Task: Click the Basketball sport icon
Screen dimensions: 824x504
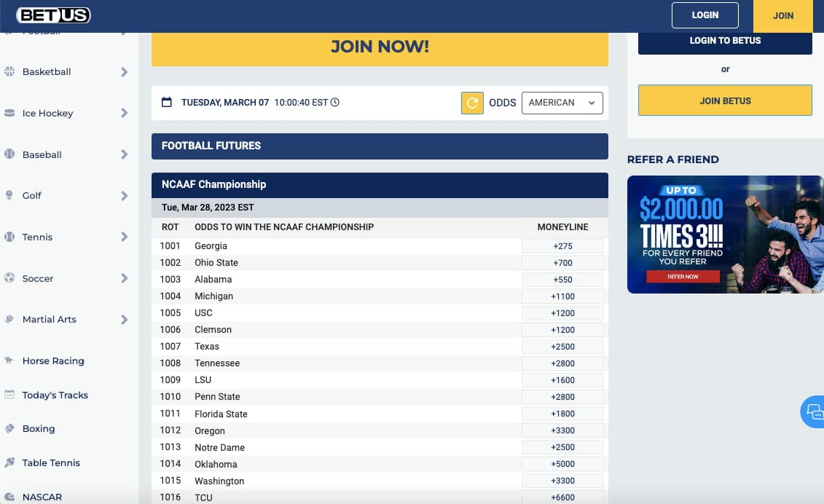Action: click(9, 71)
